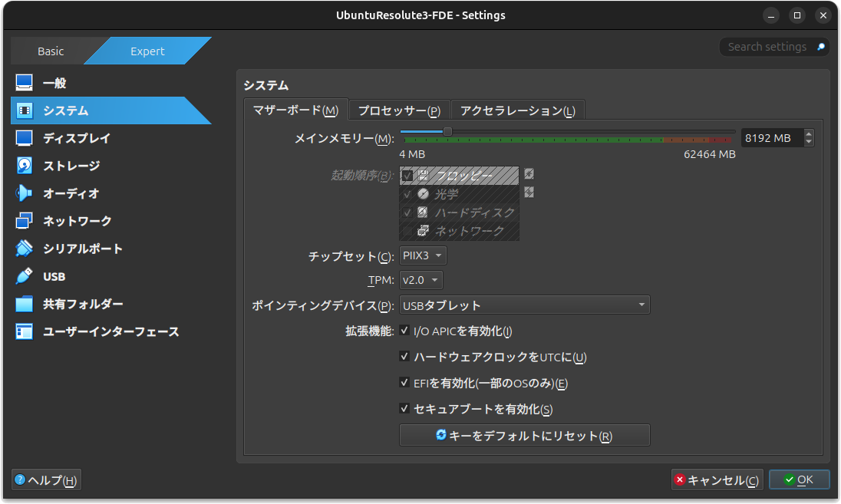This screenshot has width=841, height=504.
Task: Disable セキュアブートを有効化 checkbox
Action: [405, 409]
